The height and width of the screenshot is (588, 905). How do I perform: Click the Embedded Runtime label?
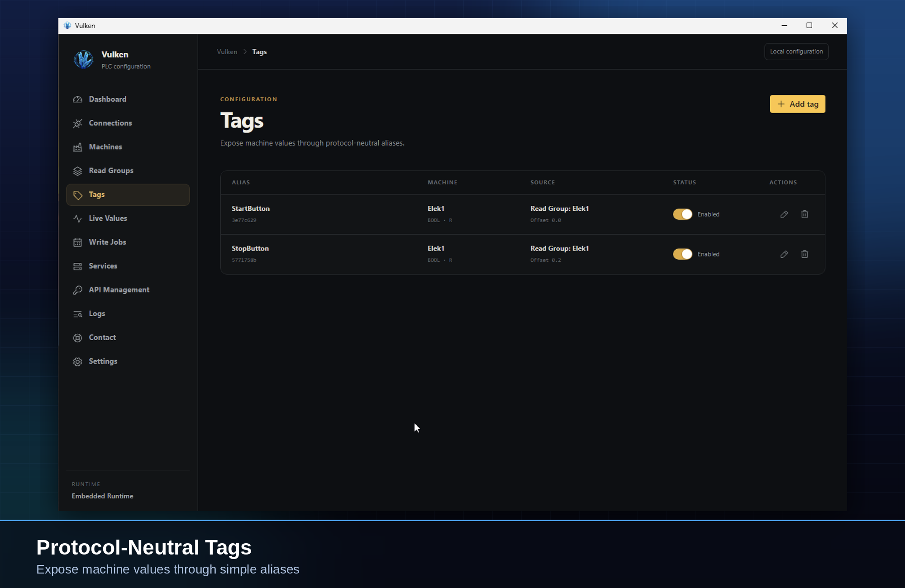(102, 496)
